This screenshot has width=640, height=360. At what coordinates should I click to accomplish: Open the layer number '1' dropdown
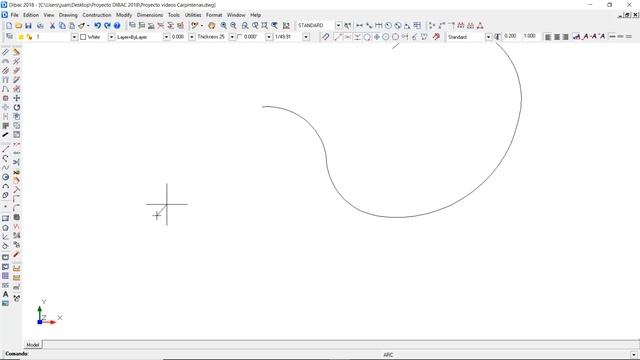pos(74,37)
